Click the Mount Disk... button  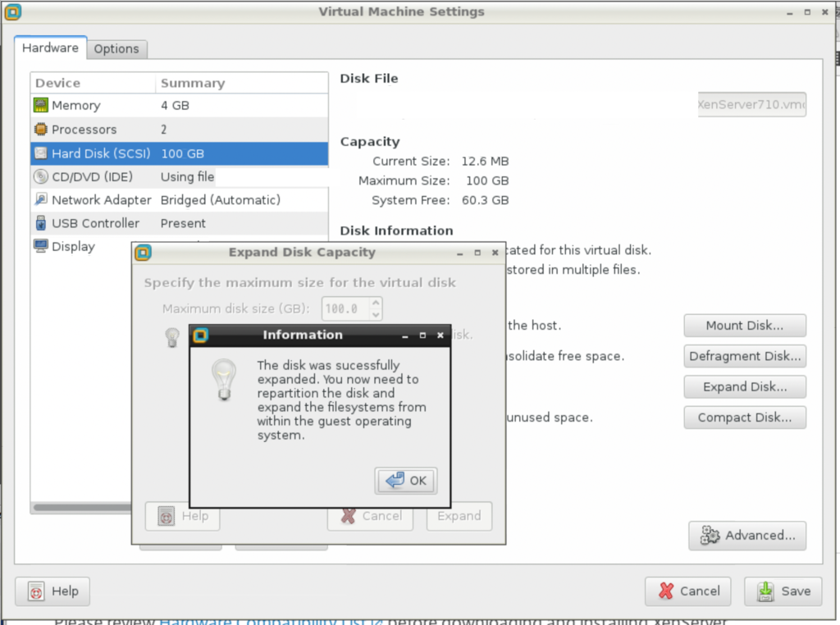[x=745, y=326]
